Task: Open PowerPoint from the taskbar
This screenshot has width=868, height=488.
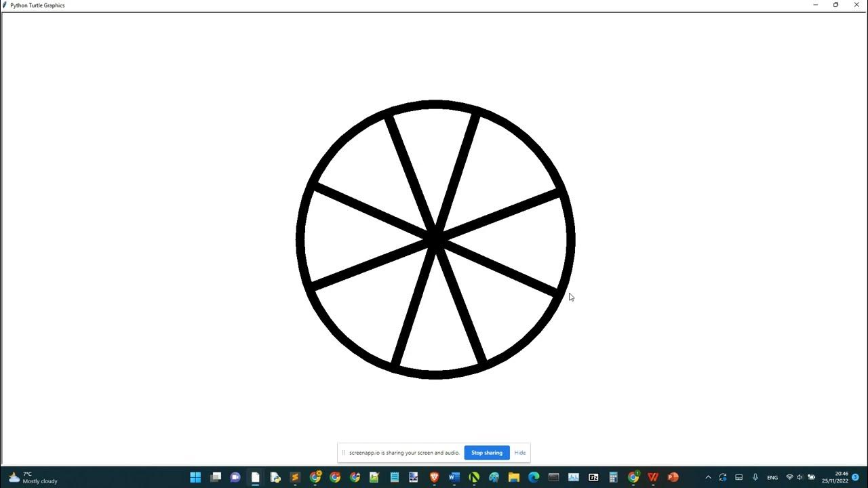Action: pyautogui.click(x=673, y=477)
